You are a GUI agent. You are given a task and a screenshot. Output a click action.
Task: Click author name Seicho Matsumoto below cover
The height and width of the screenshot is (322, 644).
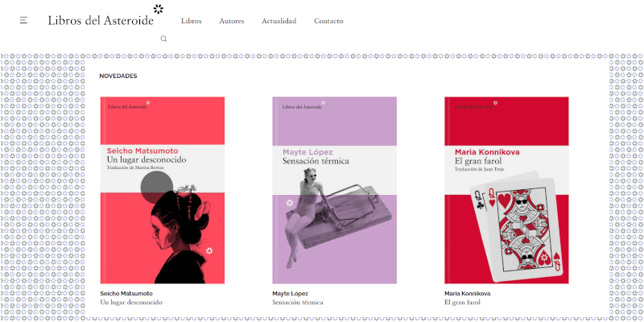pyautogui.click(x=126, y=294)
